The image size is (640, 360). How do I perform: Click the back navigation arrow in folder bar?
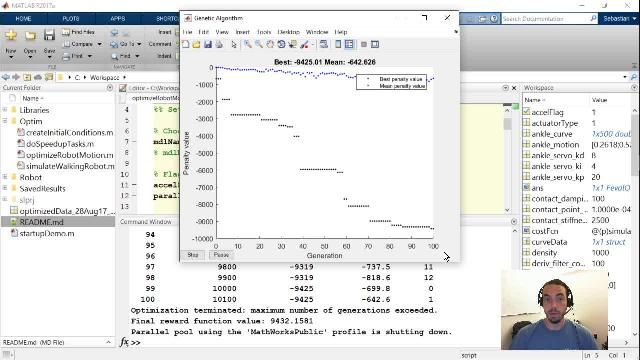(x=6, y=77)
